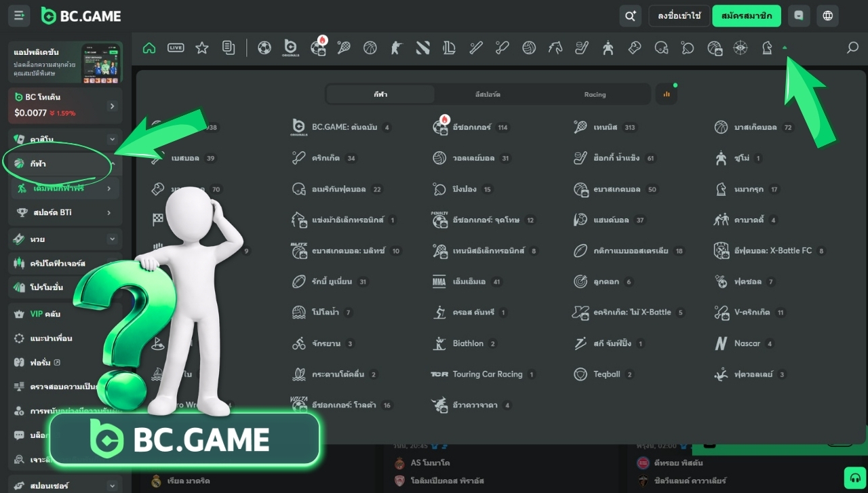Expand the เดิมพันกีฬา submenu chevron
Viewport: 868px width, 493px height.
[x=109, y=189]
